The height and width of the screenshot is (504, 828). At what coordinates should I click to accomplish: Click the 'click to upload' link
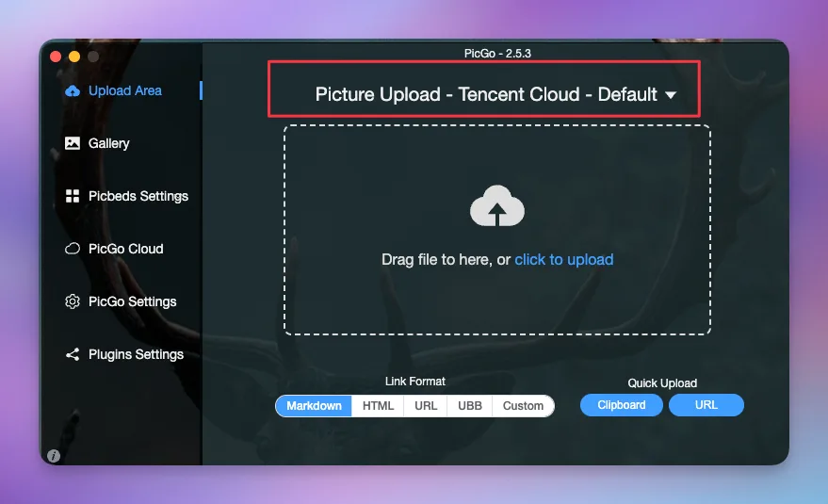pyautogui.click(x=564, y=259)
